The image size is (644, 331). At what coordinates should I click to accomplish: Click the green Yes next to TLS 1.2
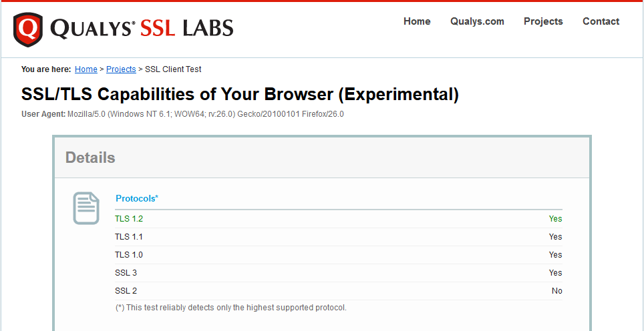[x=555, y=219]
